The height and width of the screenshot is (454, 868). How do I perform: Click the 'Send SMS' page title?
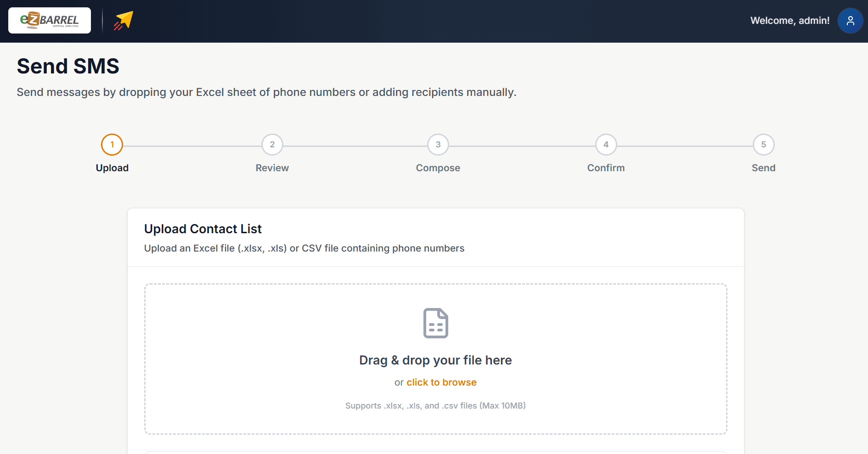click(x=68, y=66)
